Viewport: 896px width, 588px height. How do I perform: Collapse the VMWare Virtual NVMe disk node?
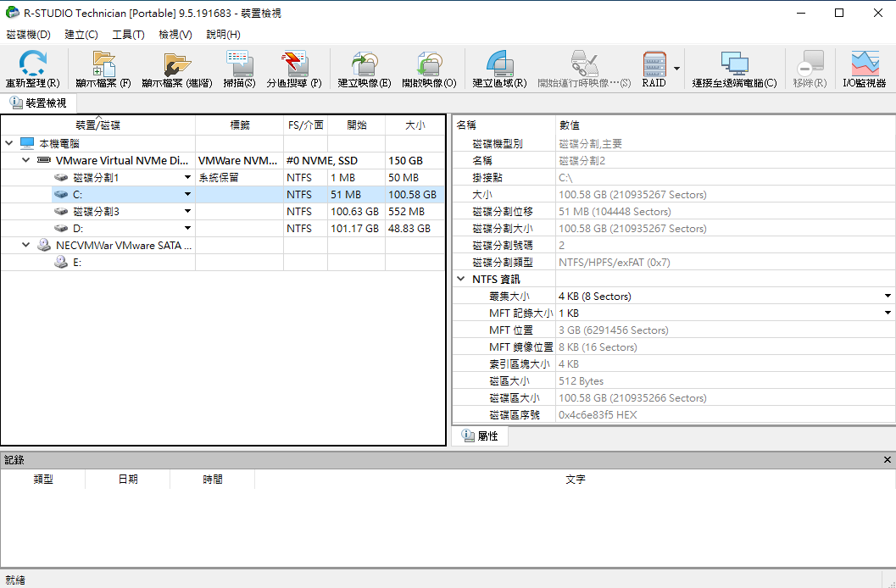click(x=25, y=160)
